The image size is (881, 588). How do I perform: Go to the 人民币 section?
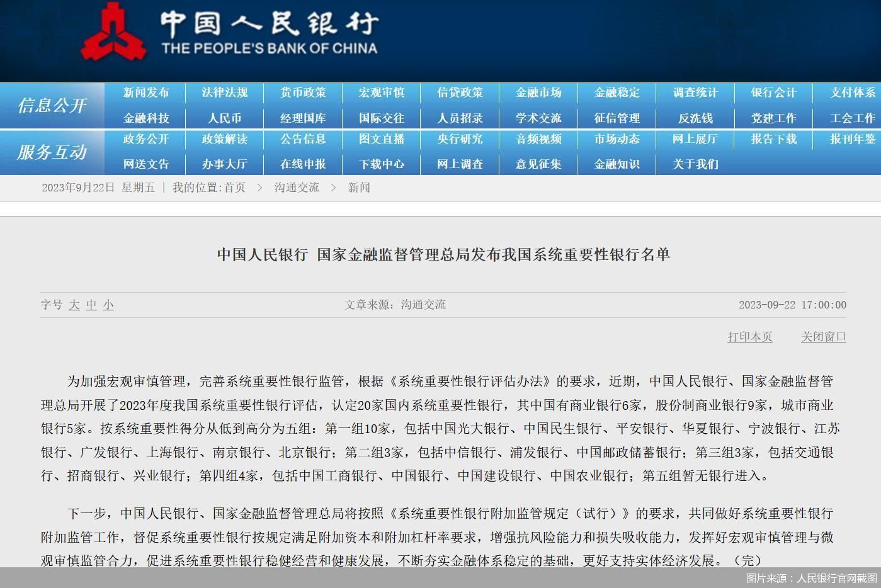[225, 118]
